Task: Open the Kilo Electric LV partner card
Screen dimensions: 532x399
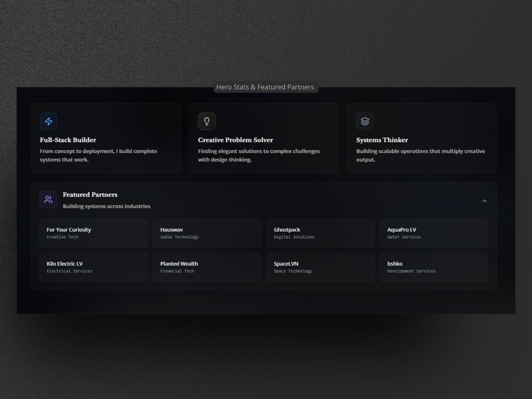Action: click(93, 267)
